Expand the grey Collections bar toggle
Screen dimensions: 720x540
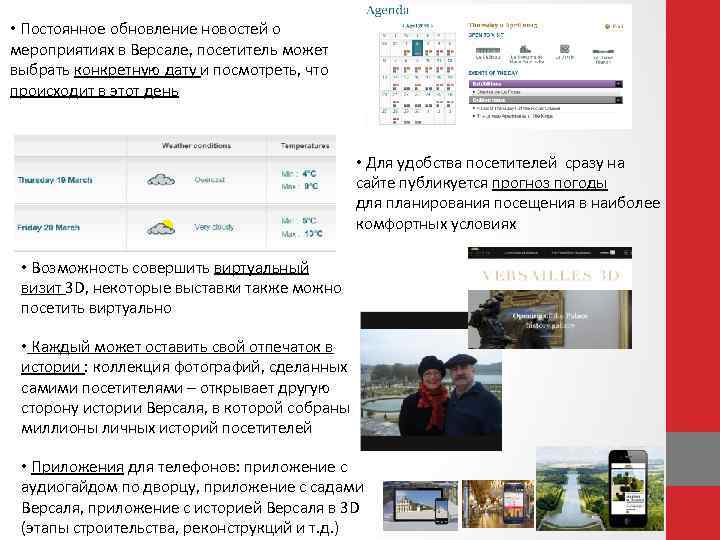pyautogui.click(x=619, y=100)
